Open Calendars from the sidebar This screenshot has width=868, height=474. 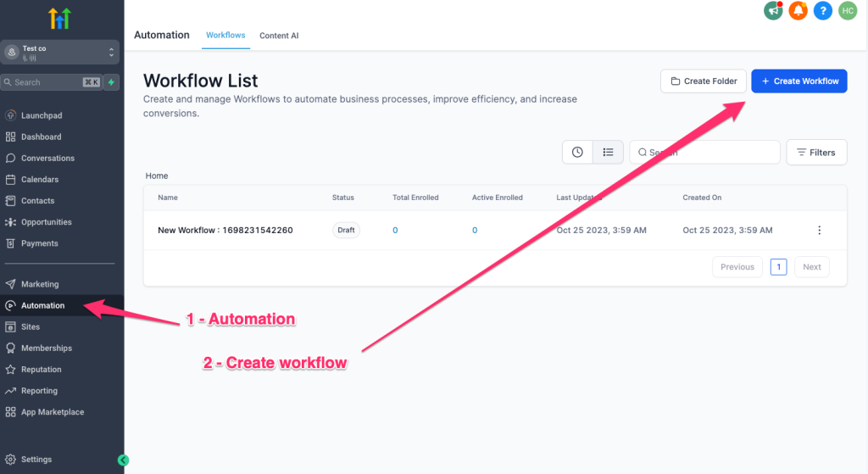click(x=40, y=180)
